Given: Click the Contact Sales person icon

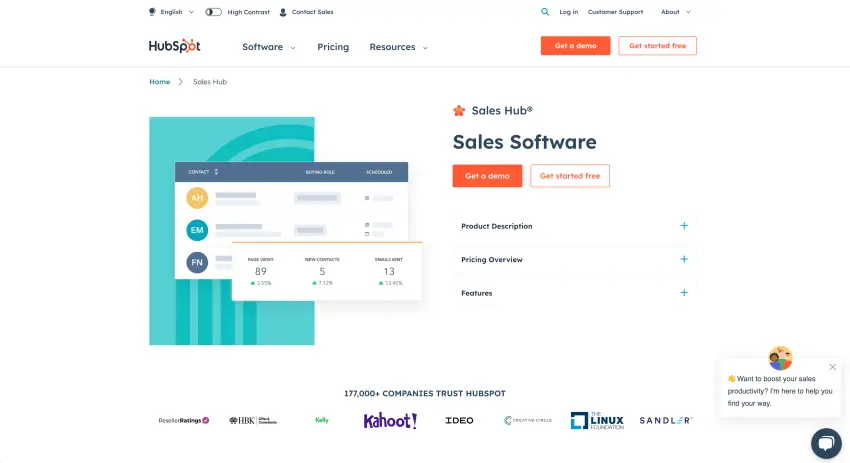Looking at the screenshot, I should [282, 12].
